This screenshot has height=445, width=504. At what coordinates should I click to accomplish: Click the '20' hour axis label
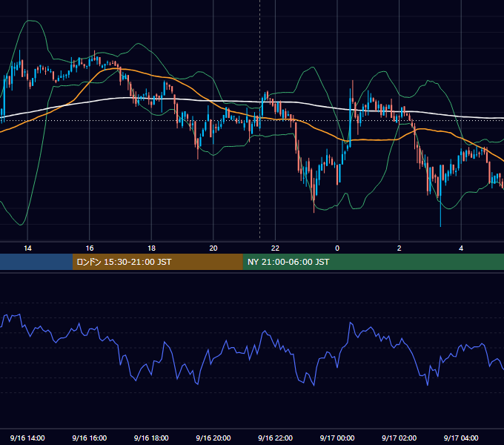tap(213, 248)
